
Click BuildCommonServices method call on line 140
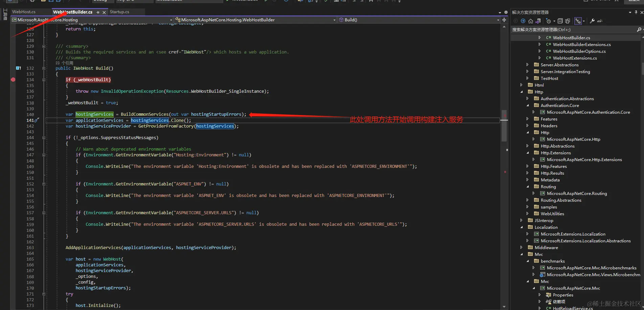pos(144,114)
